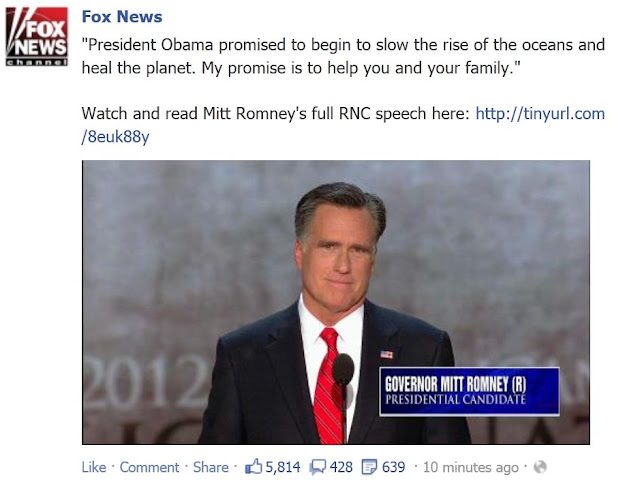
Task: Open the 10 minutes ago timestamp
Action: 470,467
